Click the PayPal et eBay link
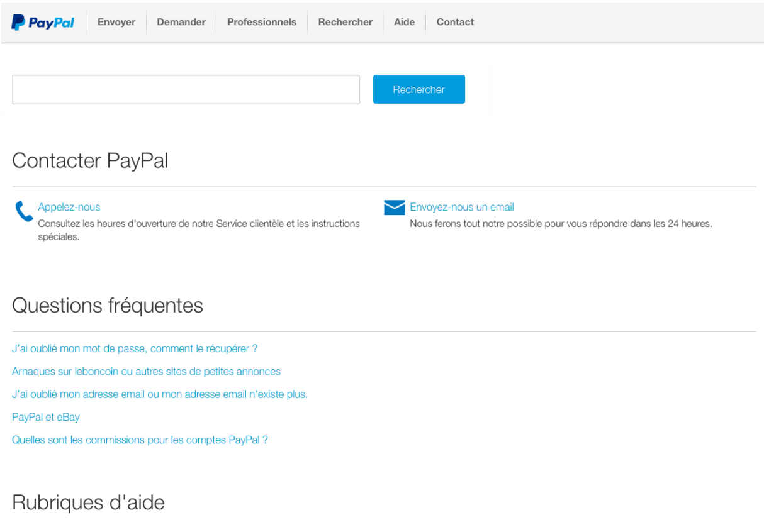 [45, 417]
